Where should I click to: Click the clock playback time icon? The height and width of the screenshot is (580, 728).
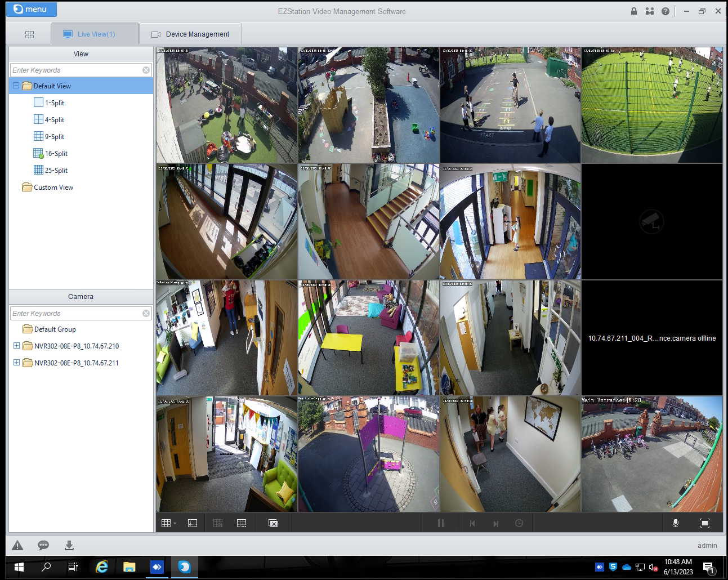tap(519, 523)
